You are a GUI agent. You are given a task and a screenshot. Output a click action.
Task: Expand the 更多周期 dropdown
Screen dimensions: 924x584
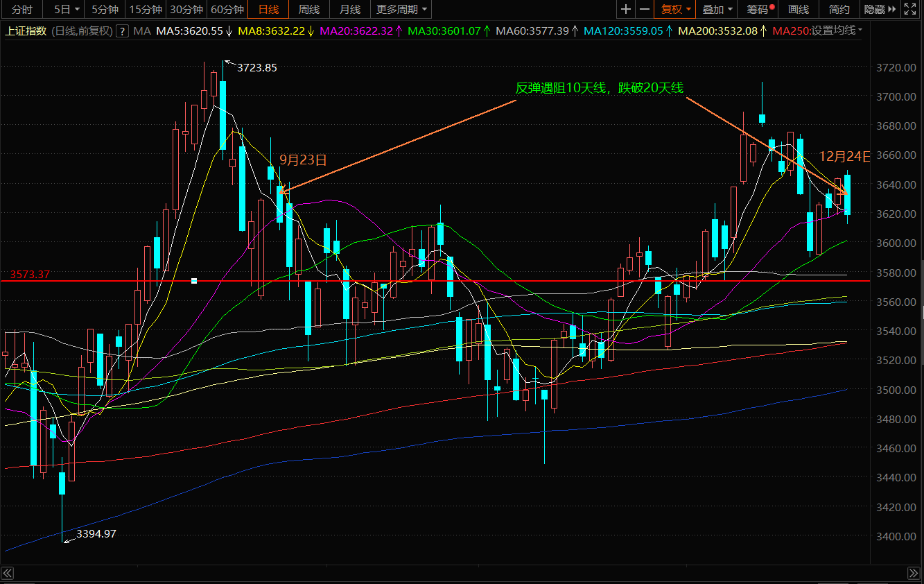click(x=401, y=9)
